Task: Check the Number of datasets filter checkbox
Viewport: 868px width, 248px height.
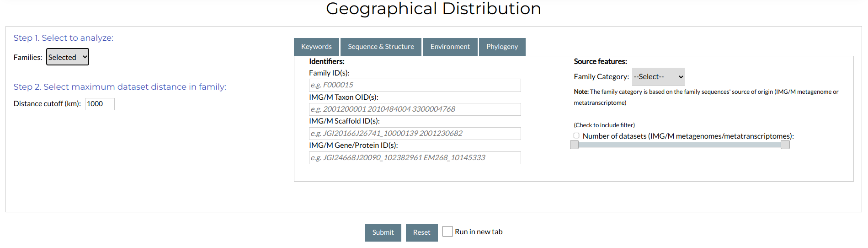Action: pos(576,135)
